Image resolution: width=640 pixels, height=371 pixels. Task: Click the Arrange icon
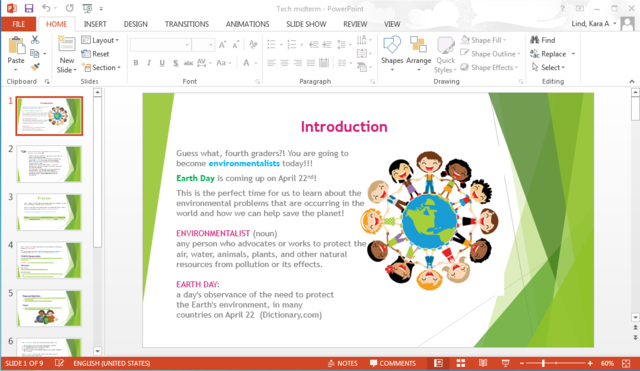[x=418, y=45]
